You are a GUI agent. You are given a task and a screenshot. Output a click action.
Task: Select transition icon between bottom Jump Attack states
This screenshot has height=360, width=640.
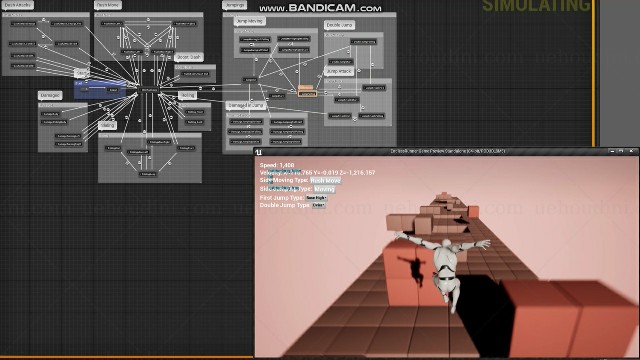(354, 118)
